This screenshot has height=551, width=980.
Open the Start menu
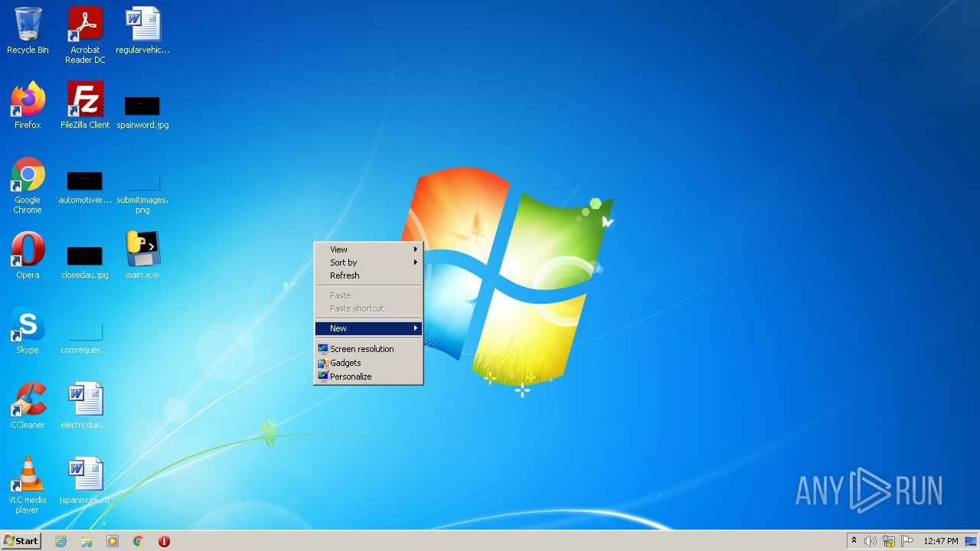21,541
